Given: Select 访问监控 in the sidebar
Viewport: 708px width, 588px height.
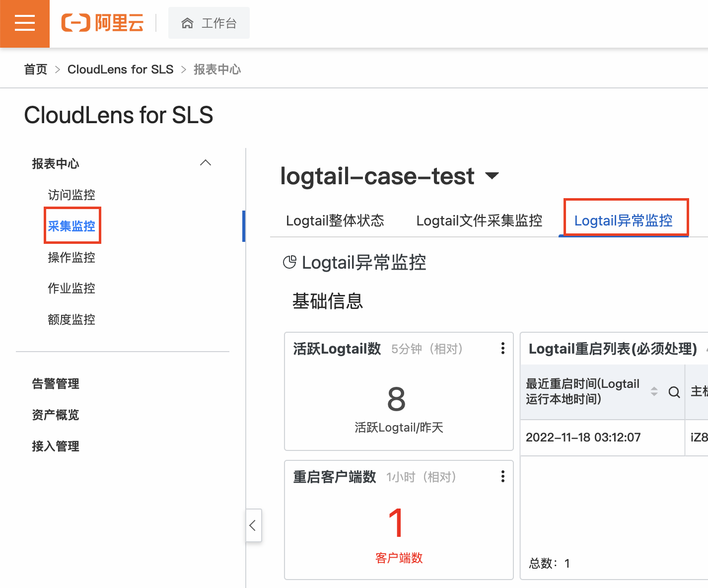Looking at the screenshot, I should 71,195.
